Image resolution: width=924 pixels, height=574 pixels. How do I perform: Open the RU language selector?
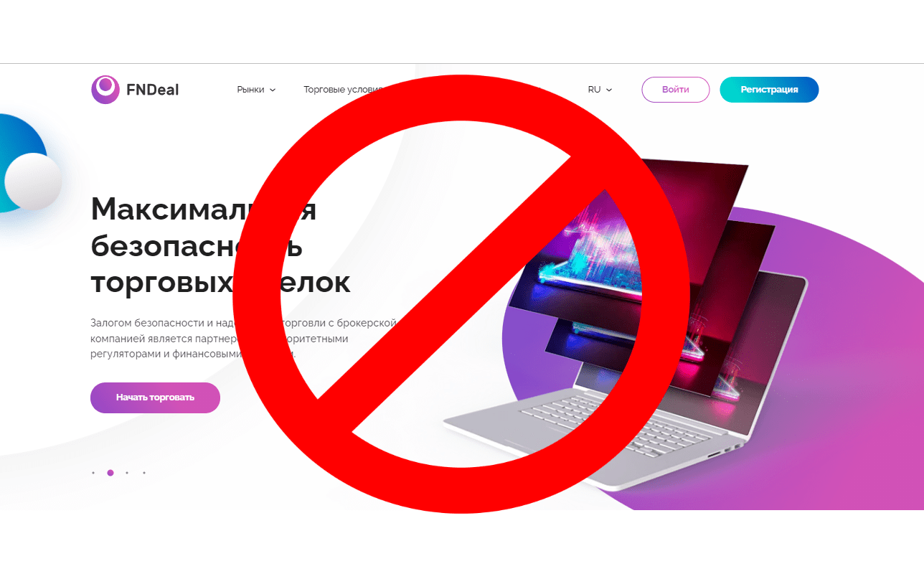600,90
